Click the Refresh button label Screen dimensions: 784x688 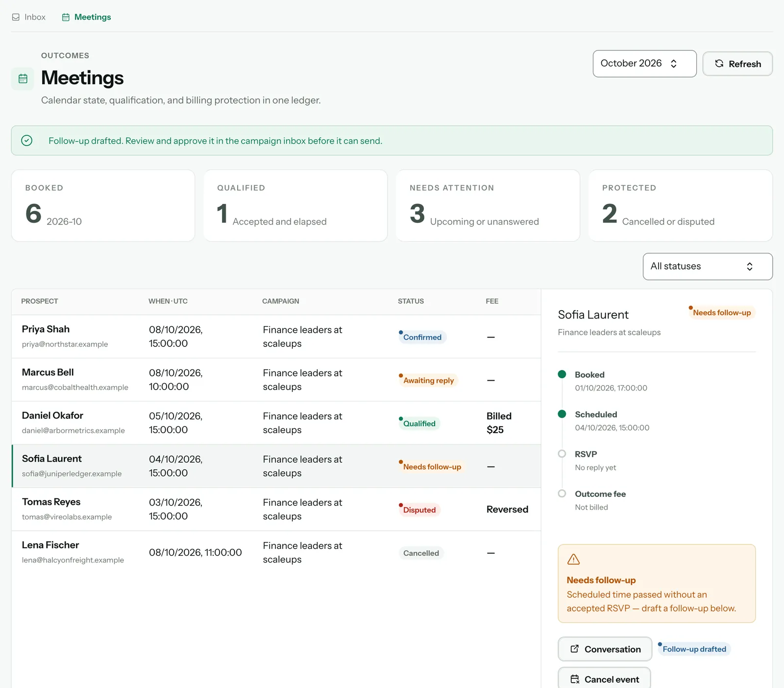pyautogui.click(x=745, y=64)
